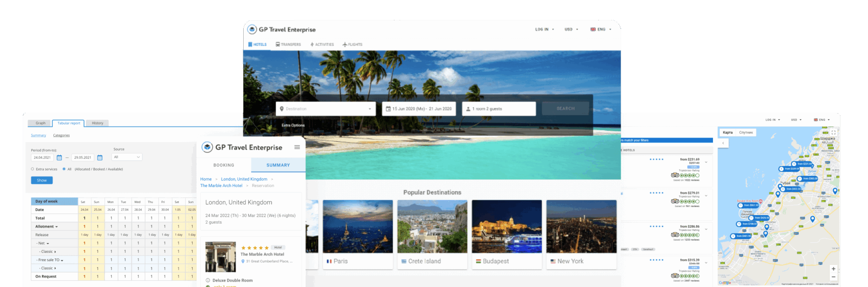
Task: Open hamburger menu in mobile booking view
Action: click(x=297, y=147)
